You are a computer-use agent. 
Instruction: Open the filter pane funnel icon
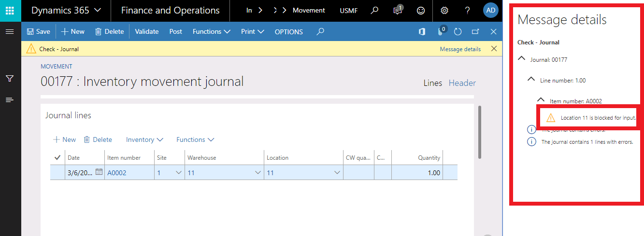pyautogui.click(x=9, y=79)
